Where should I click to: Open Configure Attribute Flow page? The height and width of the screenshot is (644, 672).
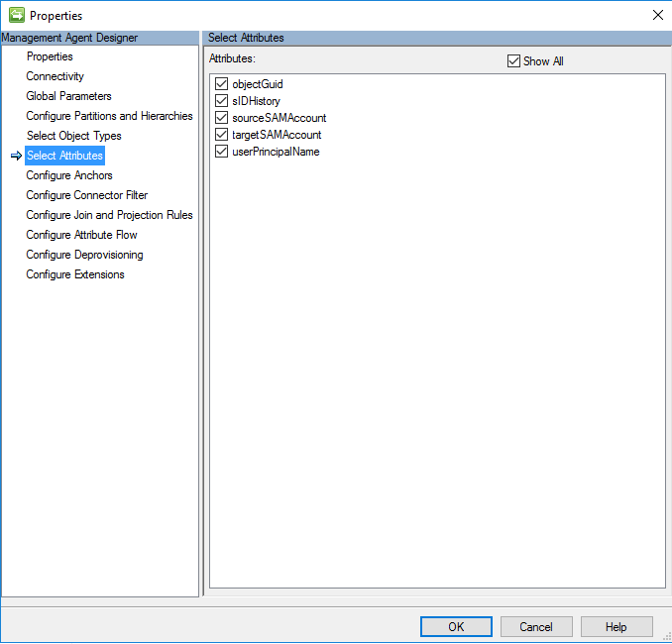click(81, 235)
